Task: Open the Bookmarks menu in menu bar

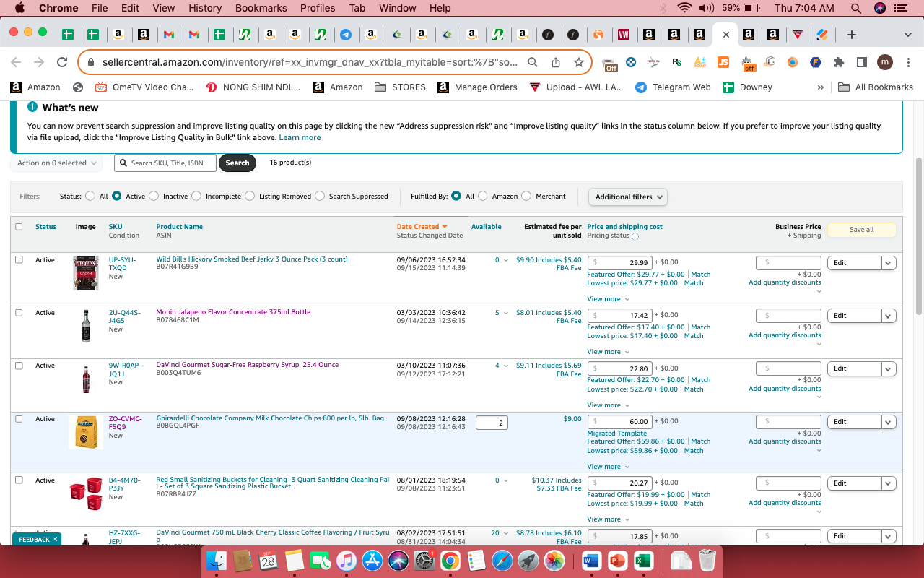Action: click(261, 8)
